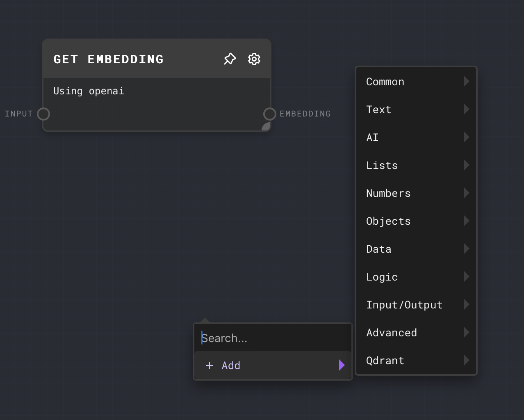The image size is (524, 420).
Task: Expand the Text submenu arrow
Action: 467,109
